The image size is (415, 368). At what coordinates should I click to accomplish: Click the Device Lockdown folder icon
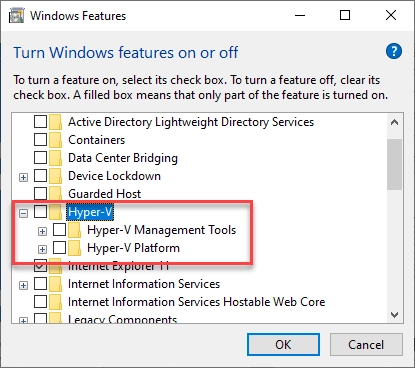[55, 176]
